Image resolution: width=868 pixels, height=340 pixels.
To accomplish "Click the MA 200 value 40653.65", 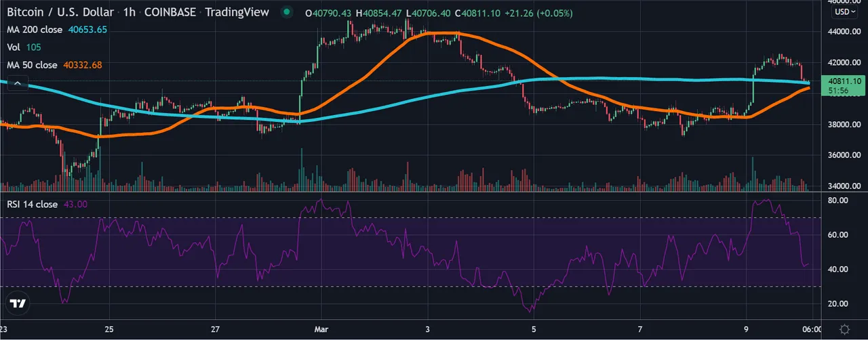I will [86, 30].
